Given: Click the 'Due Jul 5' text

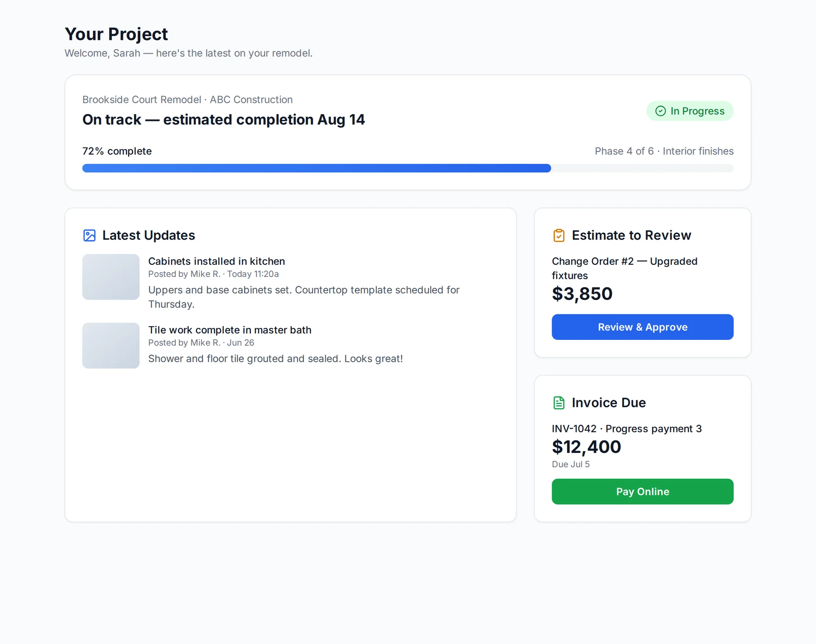Looking at the screenshot, I should [x=571, y=464].
